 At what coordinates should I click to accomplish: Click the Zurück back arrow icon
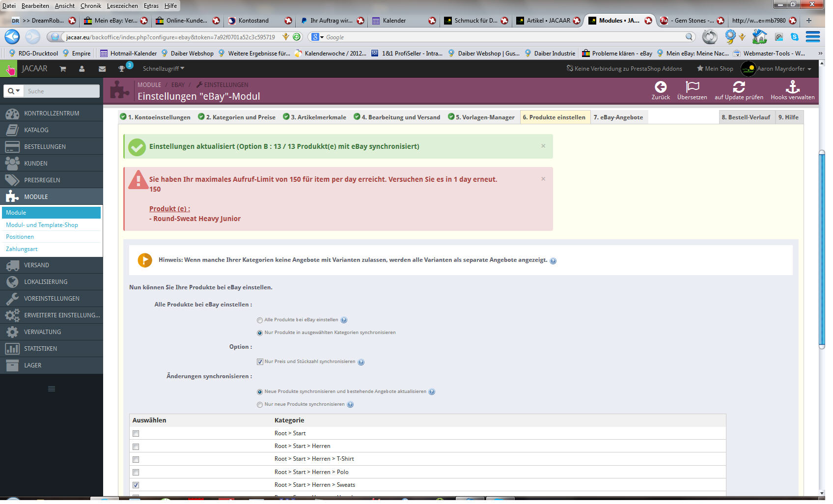pos(661,87)
